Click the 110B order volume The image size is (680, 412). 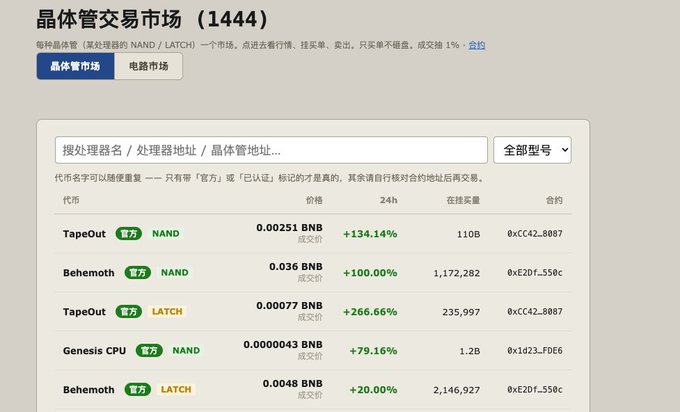point(468,234)
